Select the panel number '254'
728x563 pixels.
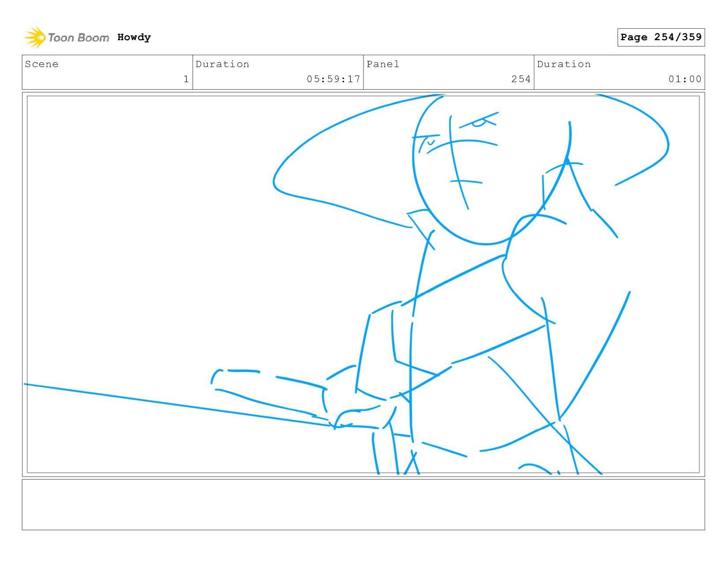(521, 79)
